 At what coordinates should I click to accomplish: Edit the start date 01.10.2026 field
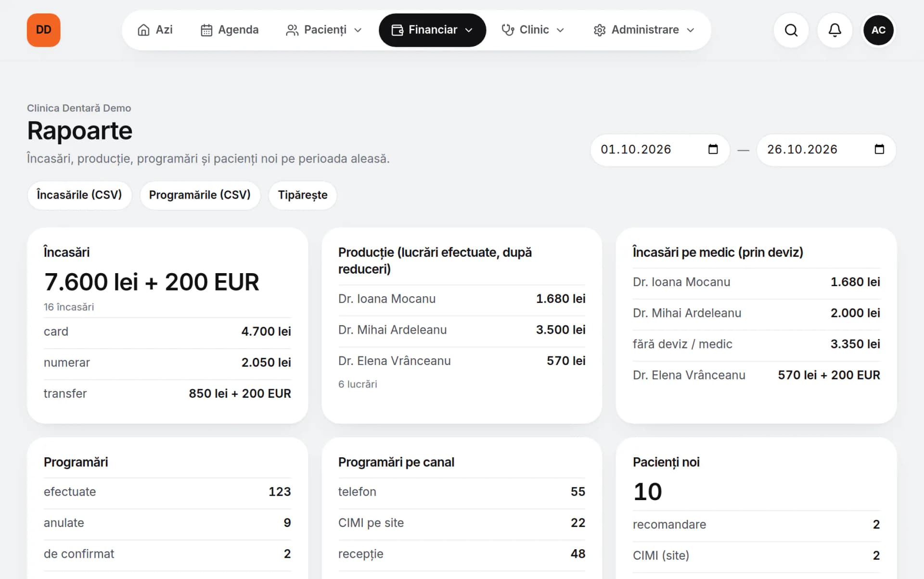(x=660, y=150)
